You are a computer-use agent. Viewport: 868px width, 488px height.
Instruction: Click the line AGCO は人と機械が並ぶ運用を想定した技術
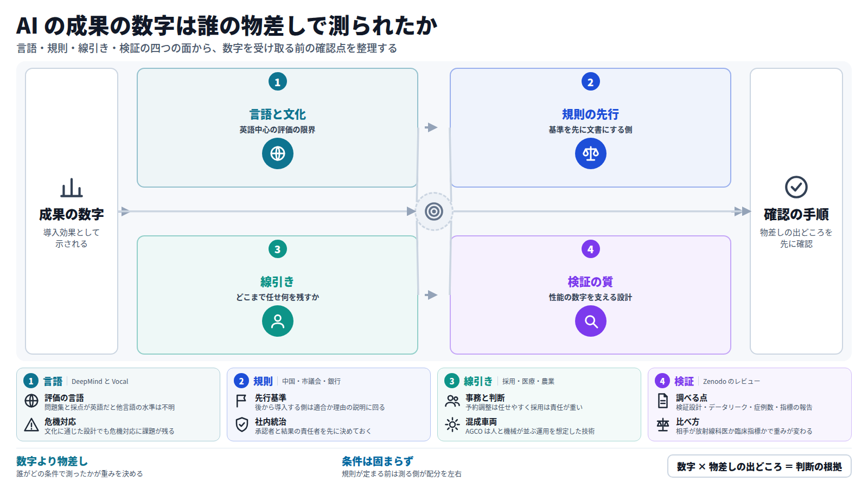[530, 432]
